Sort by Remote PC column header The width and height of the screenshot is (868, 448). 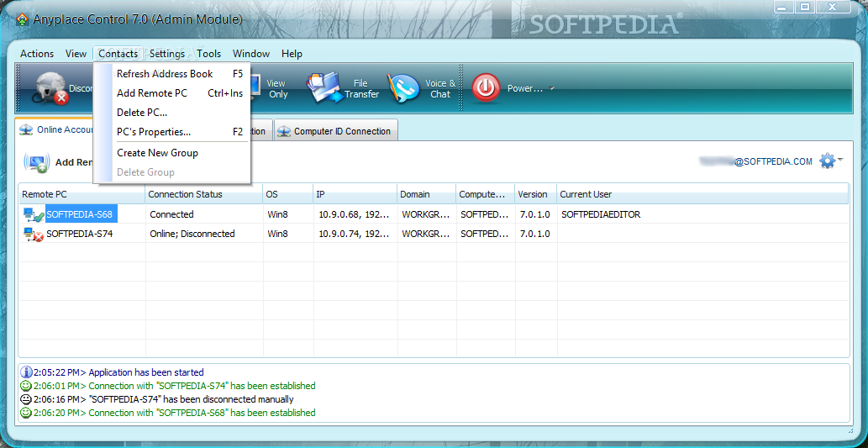(x=82, y=194)
